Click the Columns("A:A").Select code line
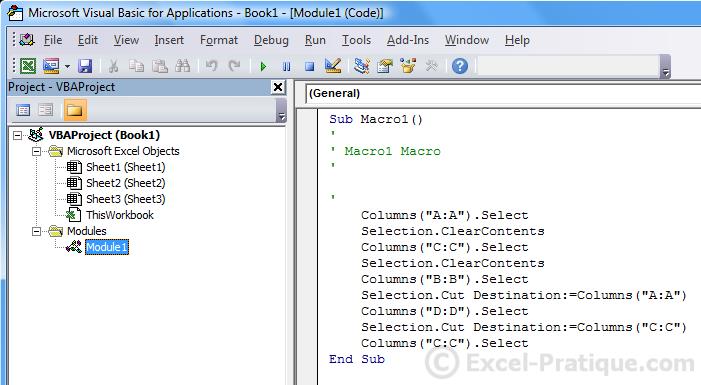 [445, 216]
